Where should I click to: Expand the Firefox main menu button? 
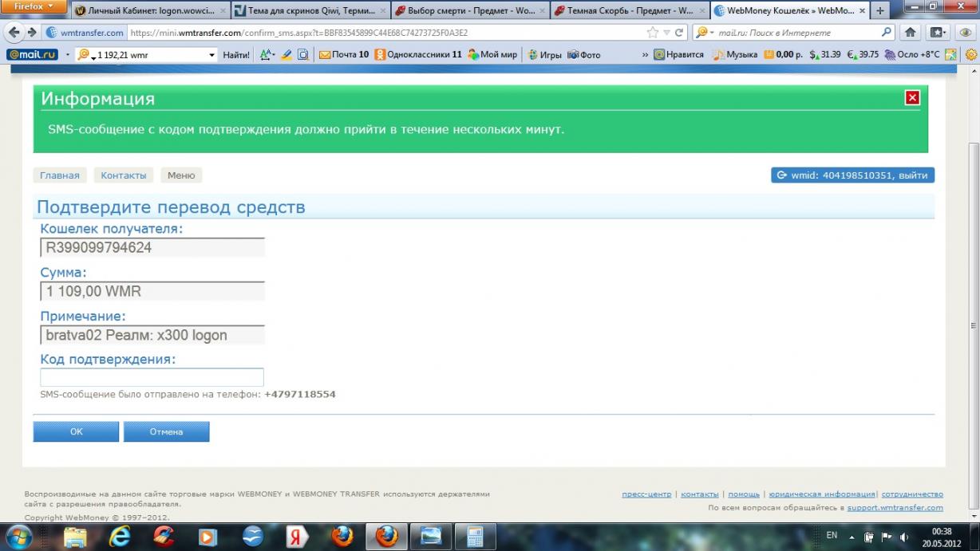pos(34,7)
